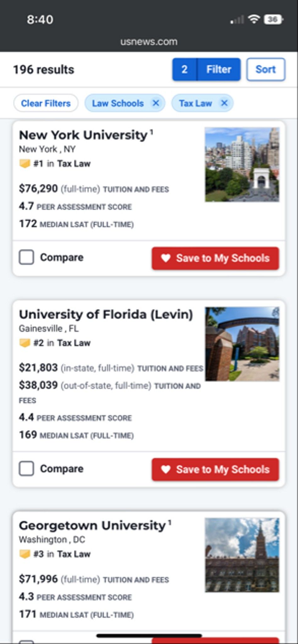Tap the usnews.com address bar
The image size is (298, 644).
click(149, 42)
